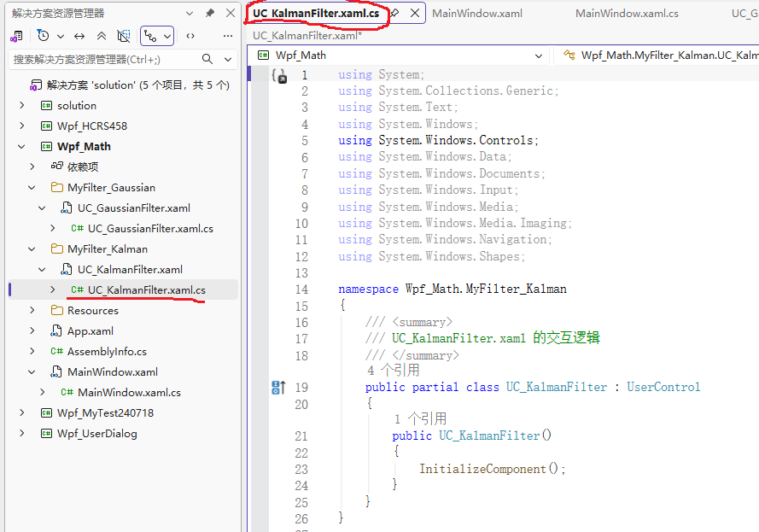Select MainWindow.xaml.cs in the tree

pos(129,393)
